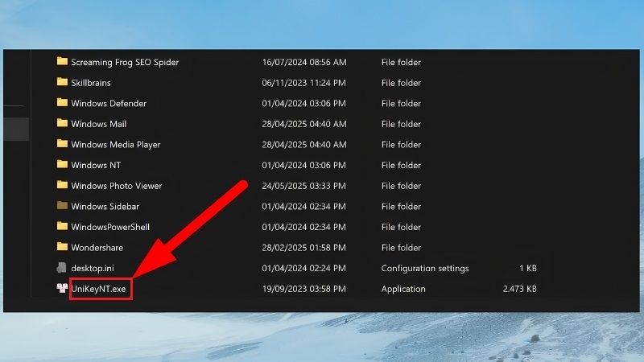
Task: Click date 06/11/2023 11:24 PM
Action: coord(304,83)
